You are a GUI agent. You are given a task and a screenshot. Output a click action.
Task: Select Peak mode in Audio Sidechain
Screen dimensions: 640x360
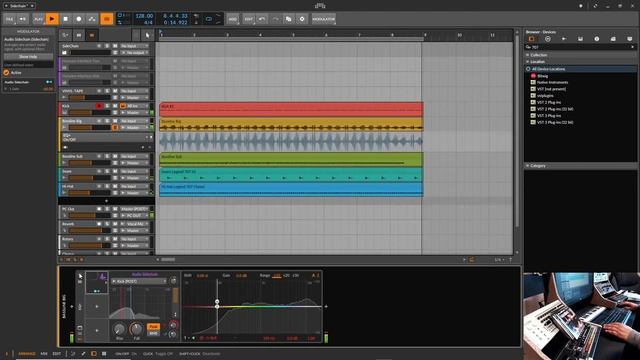tap(153, 327)
